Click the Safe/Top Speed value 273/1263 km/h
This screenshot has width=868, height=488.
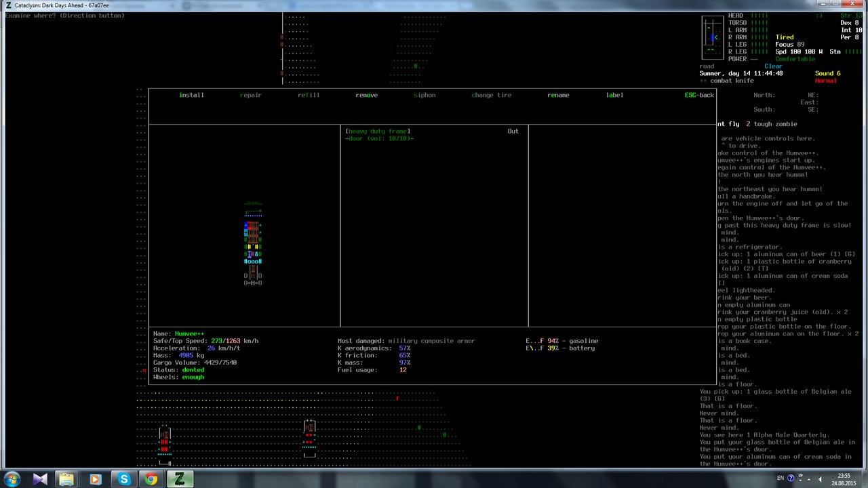235,341
